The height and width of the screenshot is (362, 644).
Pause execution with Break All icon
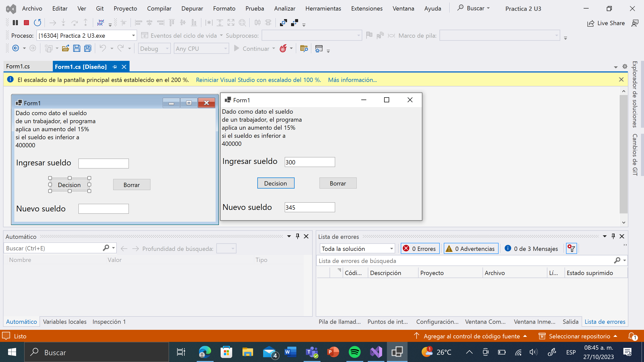click(x=15, y=23)
